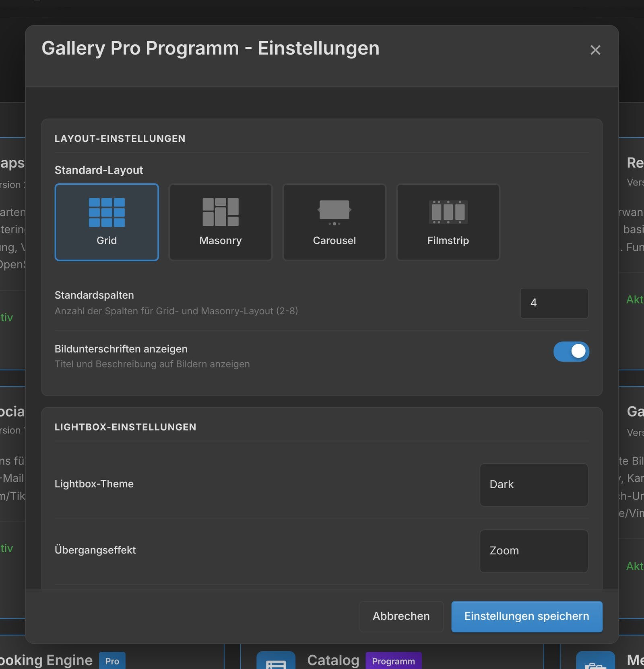Click the Masonry layout label
Image resolution: width=644 pixels, height=669 pixels.
pyautogui.click(x=221, y=241)
